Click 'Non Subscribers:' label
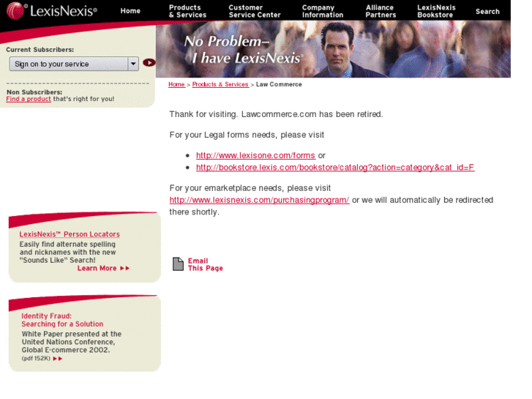Image resolution: width=532 pixels, height=399 pixels. (x=34, y=92)
